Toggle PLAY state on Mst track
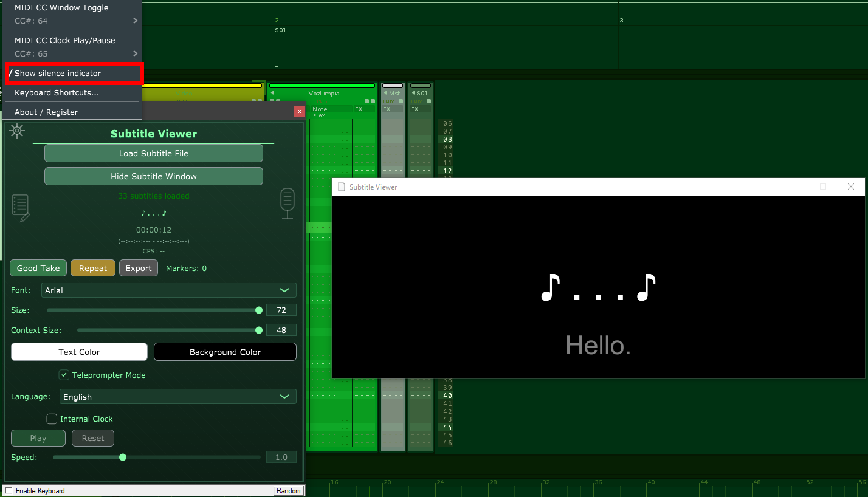The image size is (868, 497). [x=388, y=101]
